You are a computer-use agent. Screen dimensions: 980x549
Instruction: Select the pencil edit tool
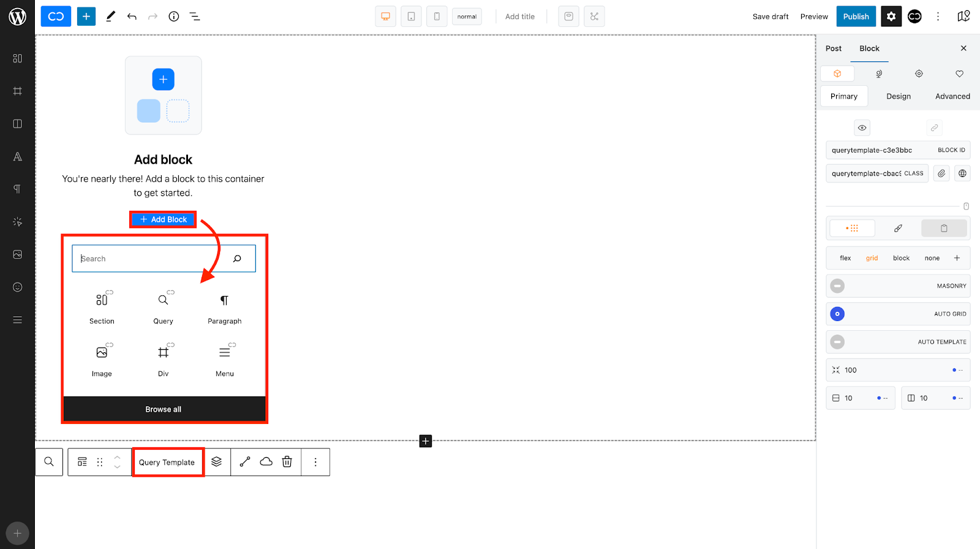(110, 17)
